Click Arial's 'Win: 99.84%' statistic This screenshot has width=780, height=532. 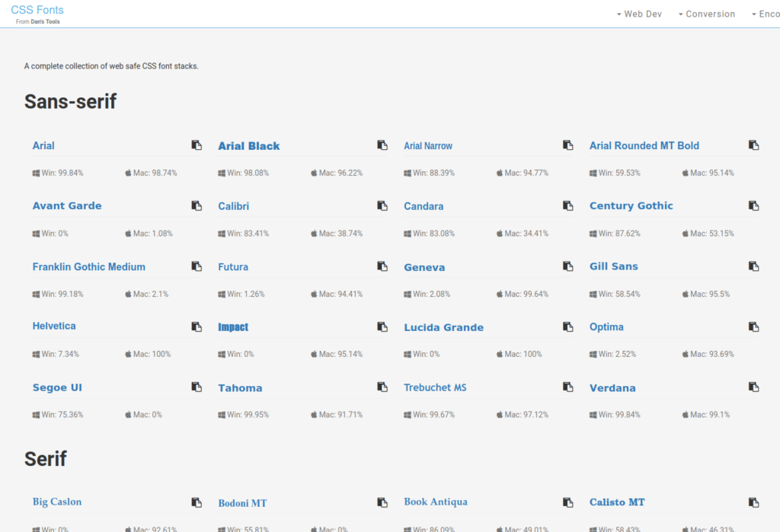(x=58, y=173)
